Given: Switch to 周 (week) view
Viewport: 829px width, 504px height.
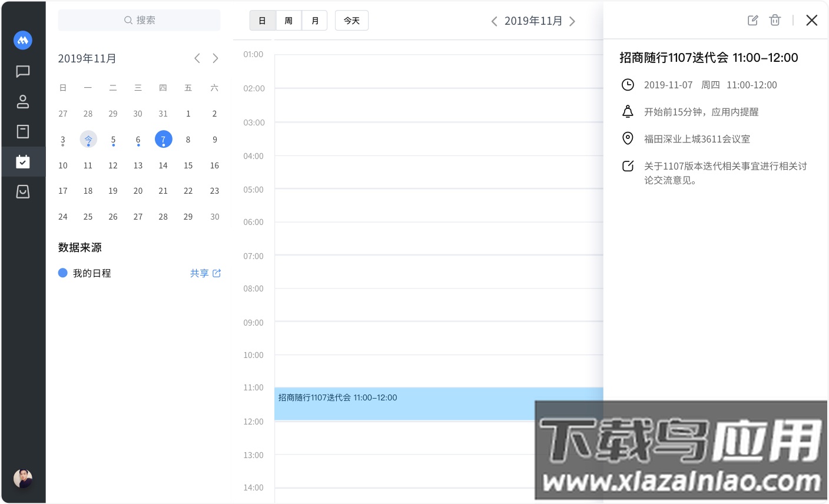Looking at the screenshot, I should pyautogui.click(x=289, y=20).
